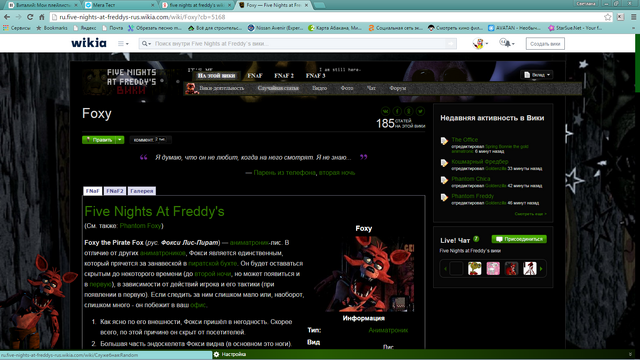Open the Phantom Foxy link
Screen dimensions: 640x360
[140, 226]
